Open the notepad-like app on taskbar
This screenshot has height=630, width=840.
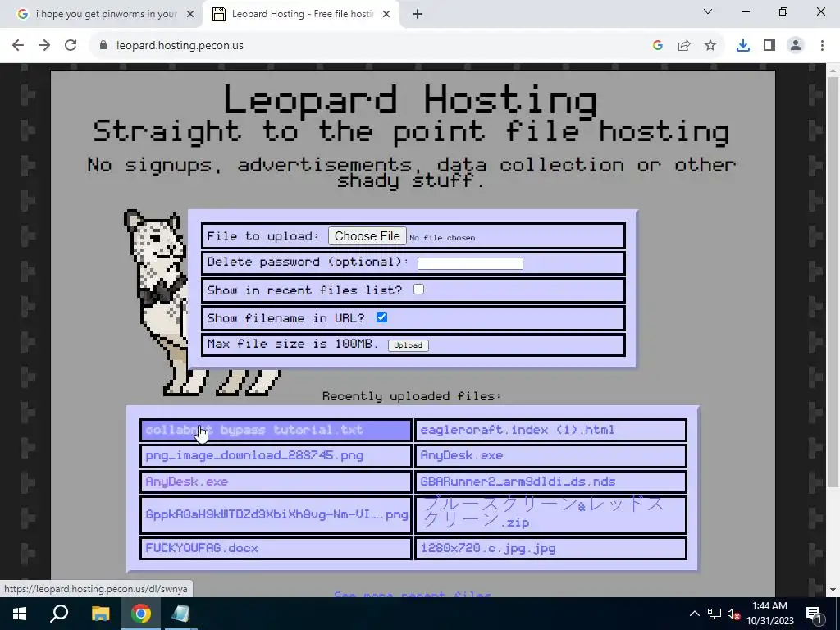tap(180, 614)
